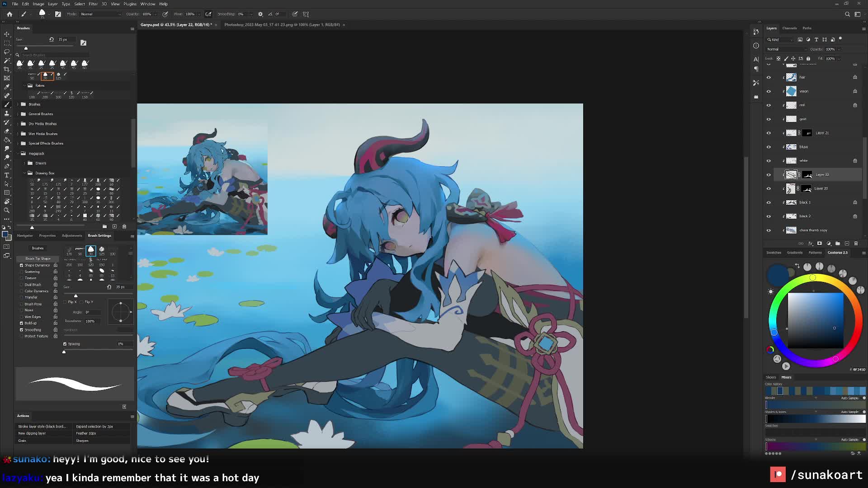Select the Rectangle shape tool
This screenshot has width=868, height=488.
click(7, 192)
